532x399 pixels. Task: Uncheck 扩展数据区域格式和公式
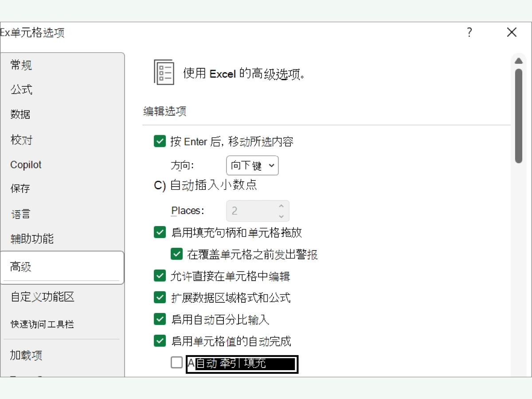click(160, 297)
